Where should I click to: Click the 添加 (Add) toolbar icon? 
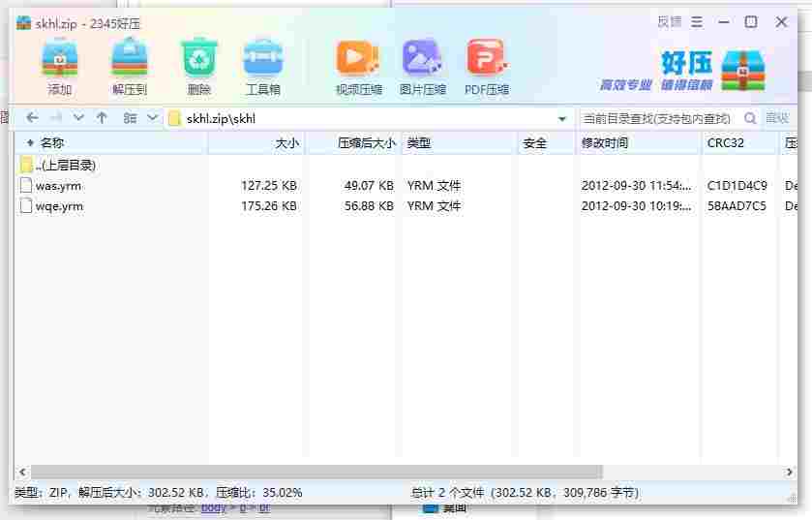[x=60, y=66]
